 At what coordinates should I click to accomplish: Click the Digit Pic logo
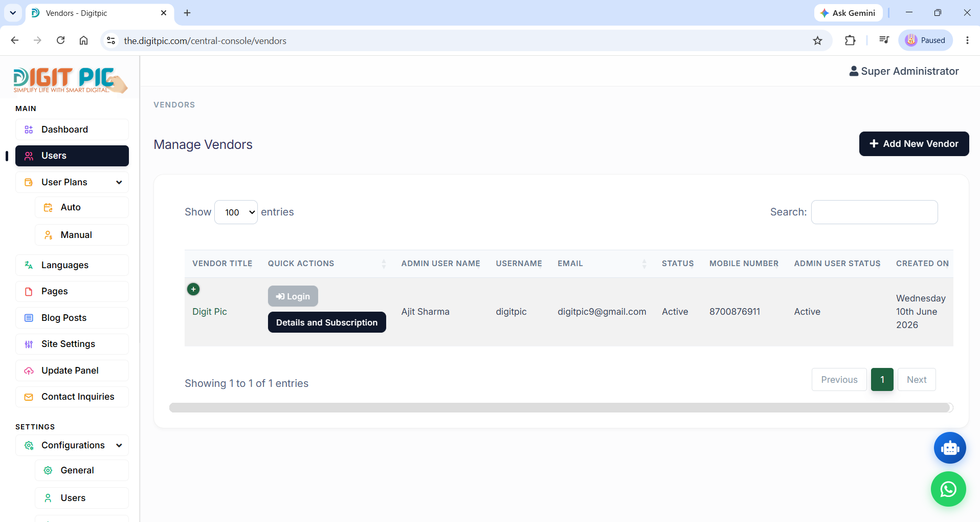pos(70,80)
